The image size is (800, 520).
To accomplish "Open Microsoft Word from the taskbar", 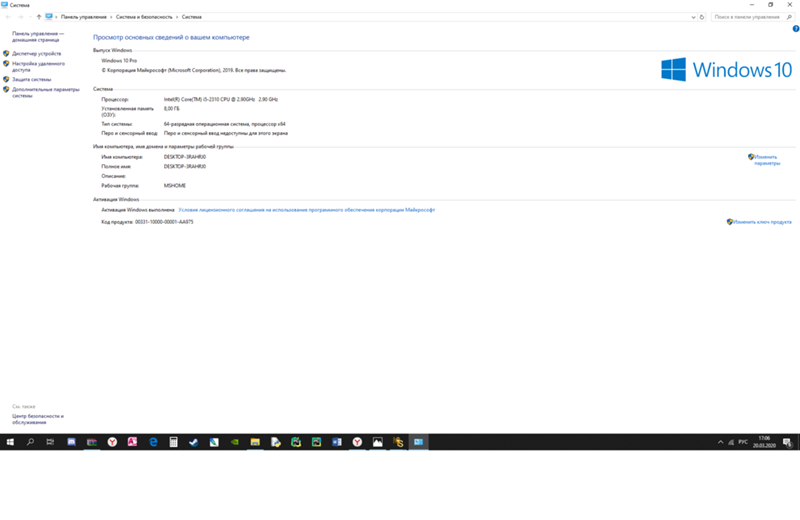I will coord(337,442).
